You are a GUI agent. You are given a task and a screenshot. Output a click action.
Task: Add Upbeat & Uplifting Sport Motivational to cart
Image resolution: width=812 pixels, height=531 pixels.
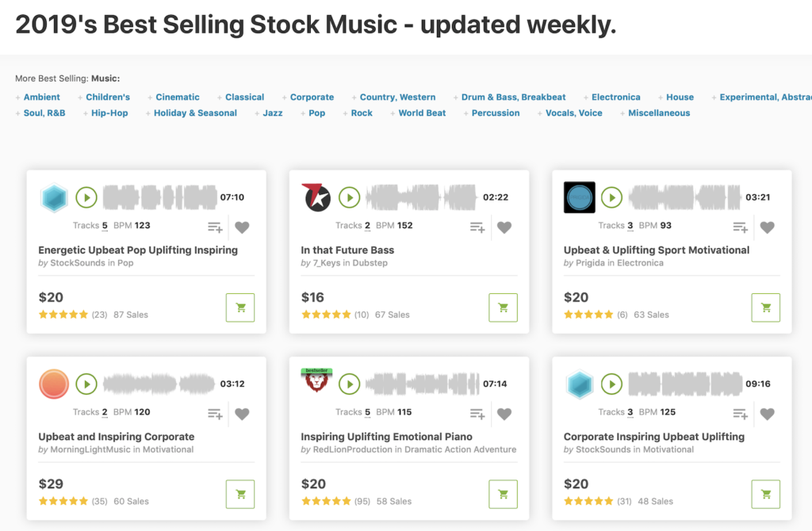[765, 308]
